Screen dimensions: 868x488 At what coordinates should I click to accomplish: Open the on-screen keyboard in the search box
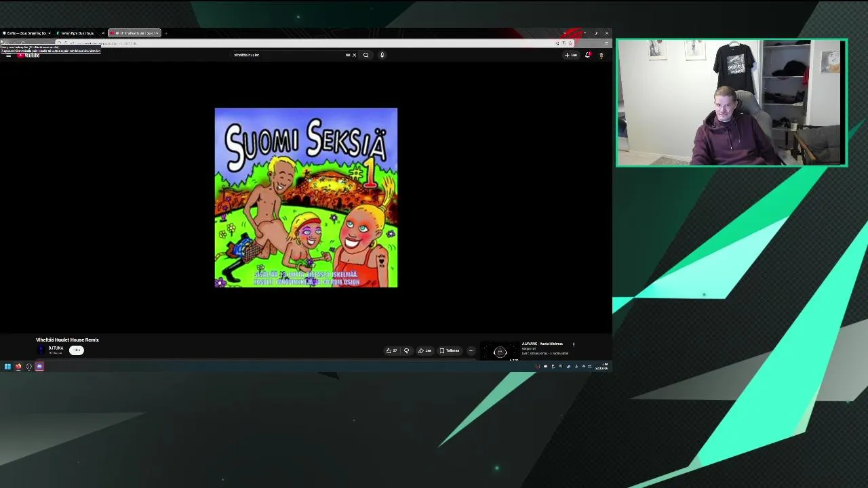coord(348,55)
